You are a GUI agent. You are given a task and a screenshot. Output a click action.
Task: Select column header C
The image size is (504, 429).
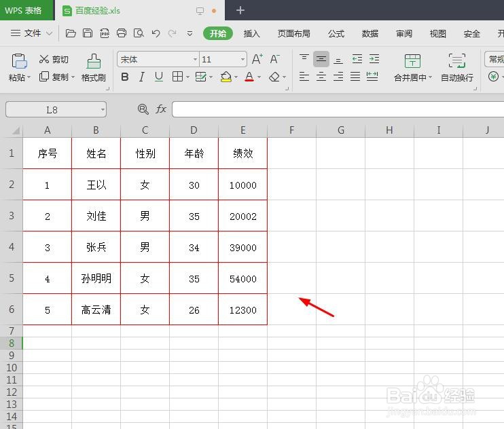click(145, 130)
